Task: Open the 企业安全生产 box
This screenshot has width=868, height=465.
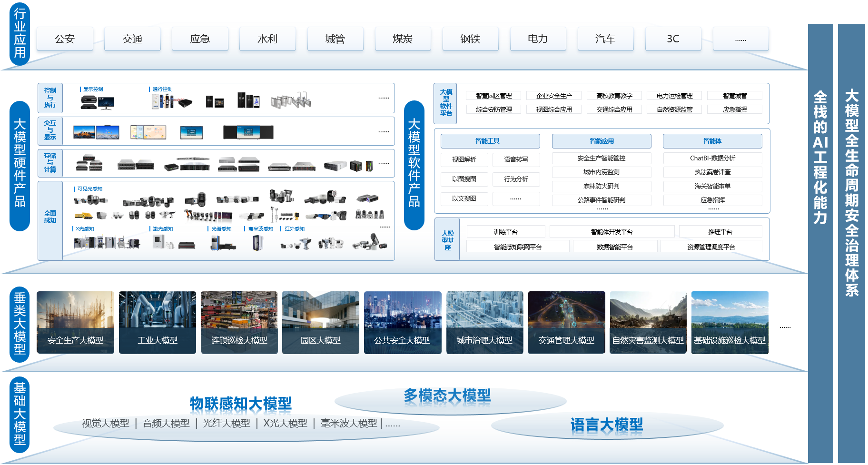Action: (554, 96)
